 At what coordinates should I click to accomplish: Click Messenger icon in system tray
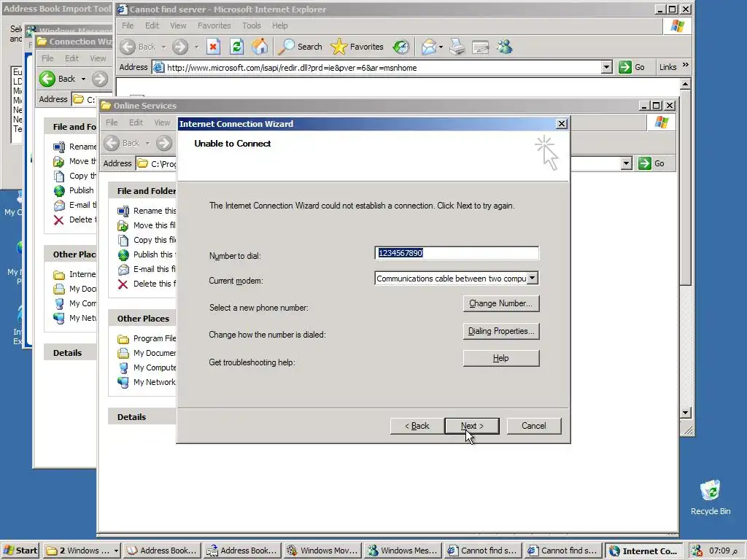(697, 551)
